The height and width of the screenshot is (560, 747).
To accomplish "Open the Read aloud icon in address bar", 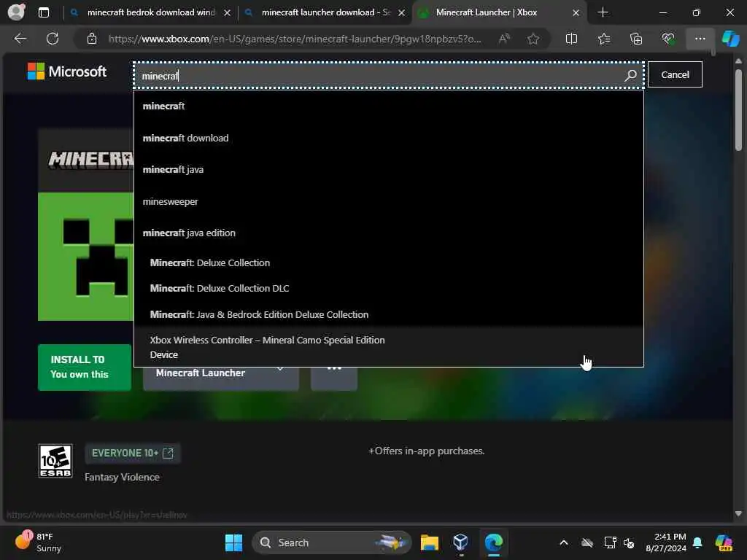I will tap(504, 39).
